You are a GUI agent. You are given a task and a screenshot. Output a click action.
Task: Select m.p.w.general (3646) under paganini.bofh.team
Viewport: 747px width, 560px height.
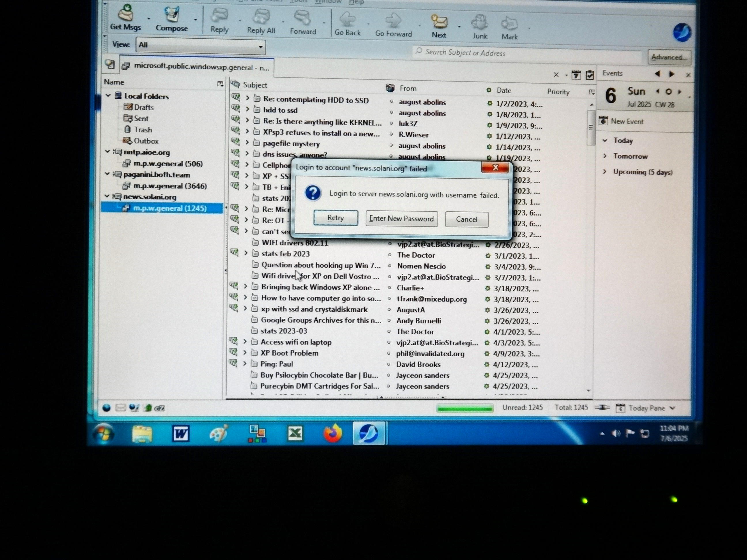(x=165, y=186)
